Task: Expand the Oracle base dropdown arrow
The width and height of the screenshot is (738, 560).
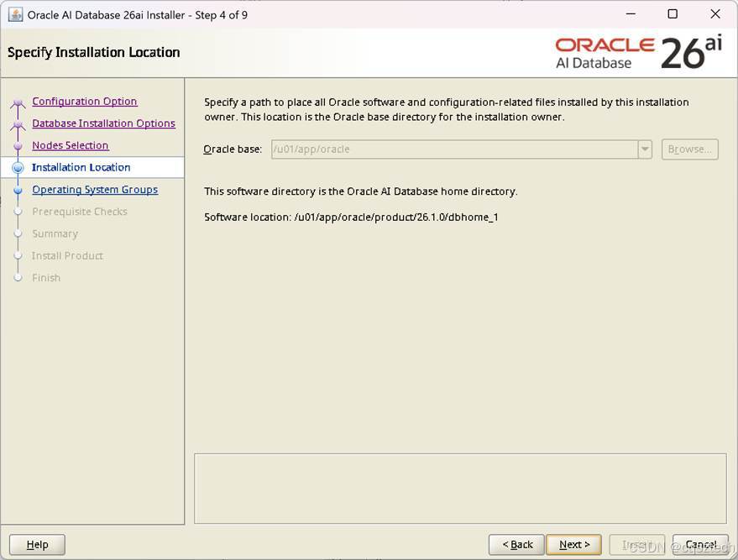Action: click(x=645, y=149)
